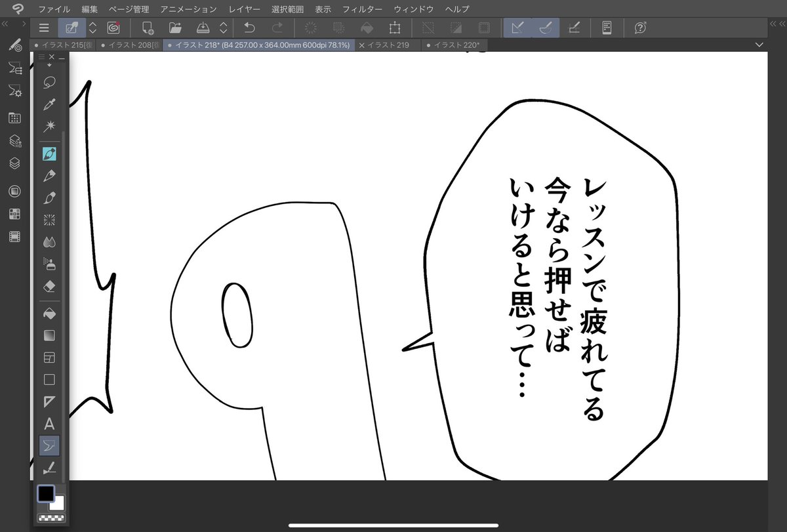The width and height of the screenshot is (787, 532).
Task: Open Clip Studio launcher with red dot
Action: click(x=113, y=28)
